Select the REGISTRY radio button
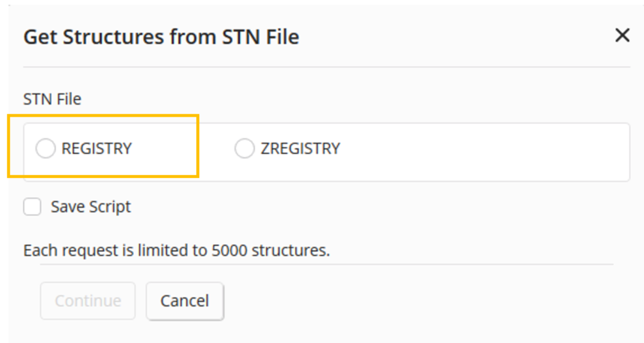The width and height of the screenshot is (644, 343). coord(45,149)
